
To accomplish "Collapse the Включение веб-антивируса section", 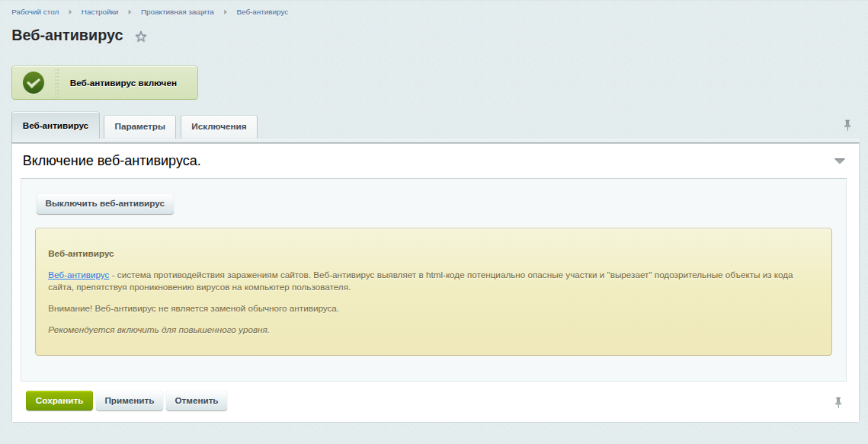I will pyautogui.click(x=840, y=161).
